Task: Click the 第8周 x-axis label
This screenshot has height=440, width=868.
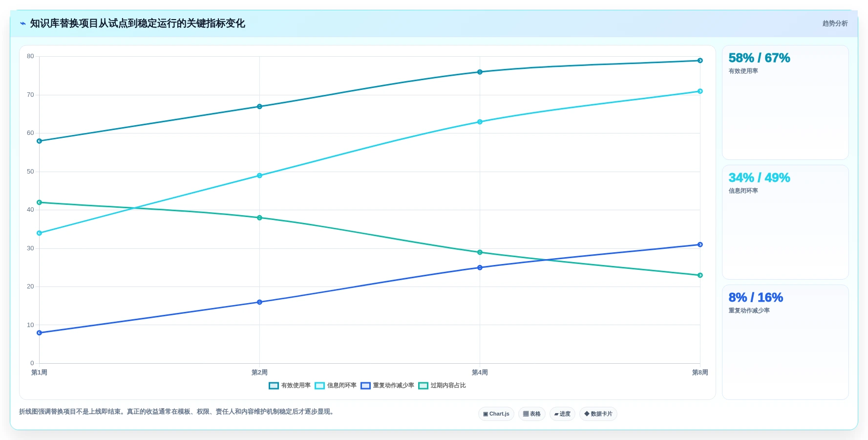Action: point(700,373)
